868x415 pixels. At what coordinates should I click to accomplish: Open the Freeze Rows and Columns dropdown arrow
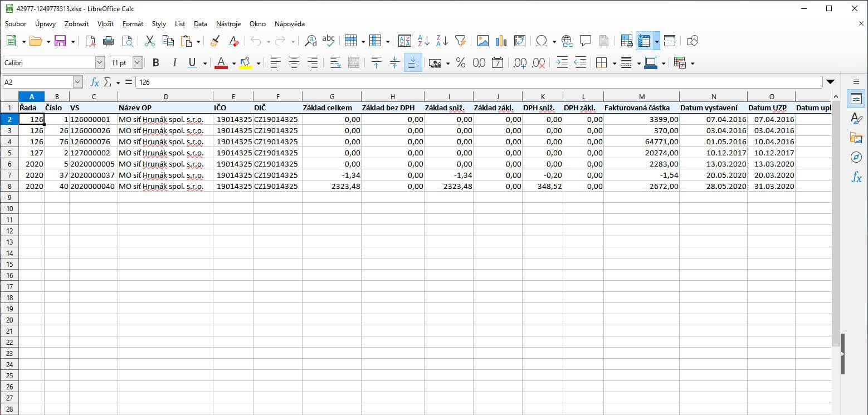[657, 41]
